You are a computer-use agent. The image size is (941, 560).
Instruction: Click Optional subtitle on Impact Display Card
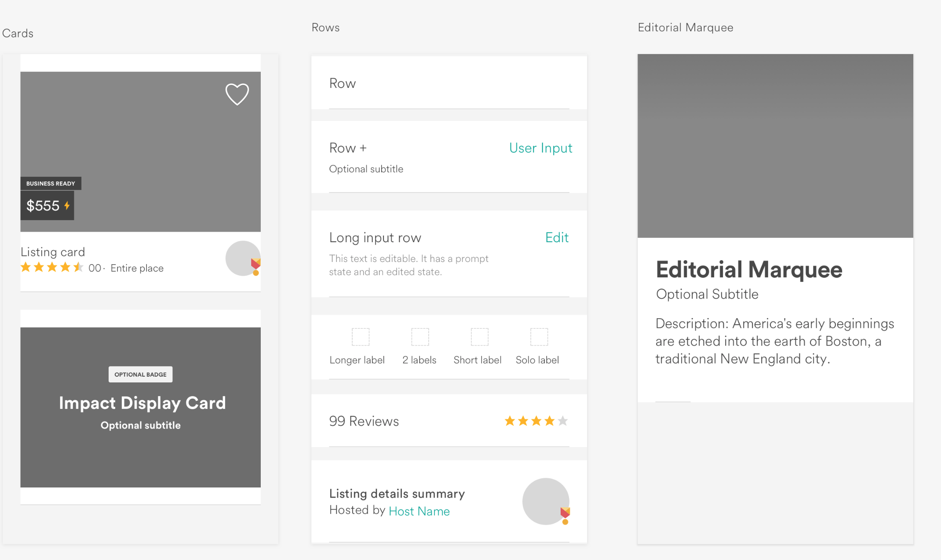pos(140,425)
